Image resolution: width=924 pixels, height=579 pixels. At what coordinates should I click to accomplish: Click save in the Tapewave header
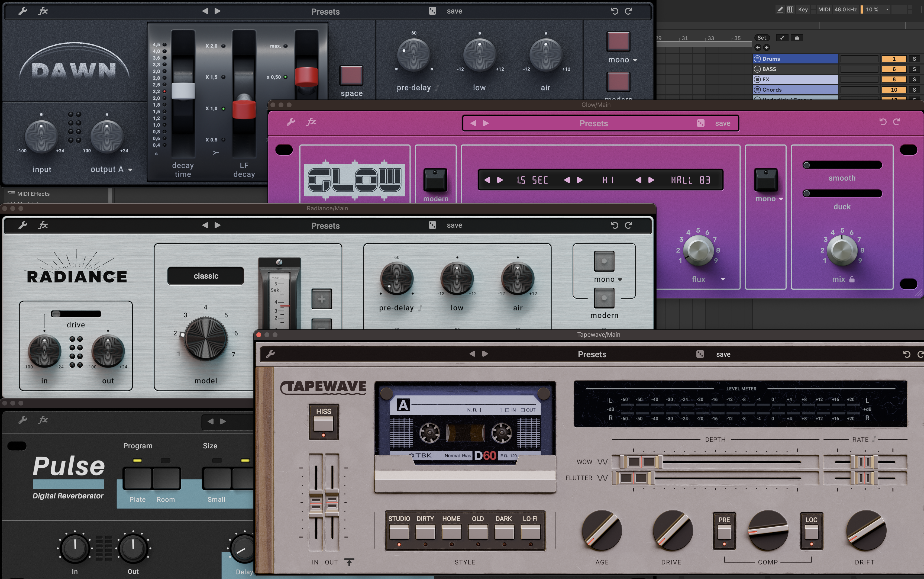(723, 354)
